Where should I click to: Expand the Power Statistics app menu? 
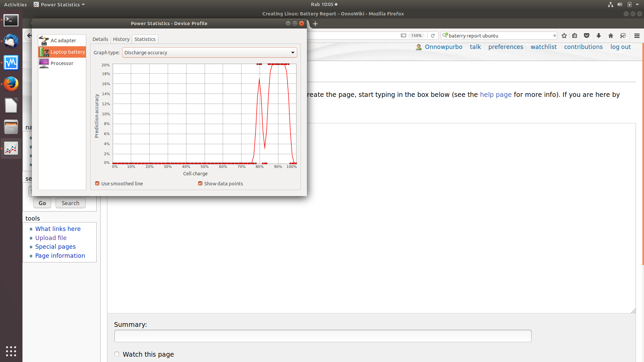tap(60, 5)
